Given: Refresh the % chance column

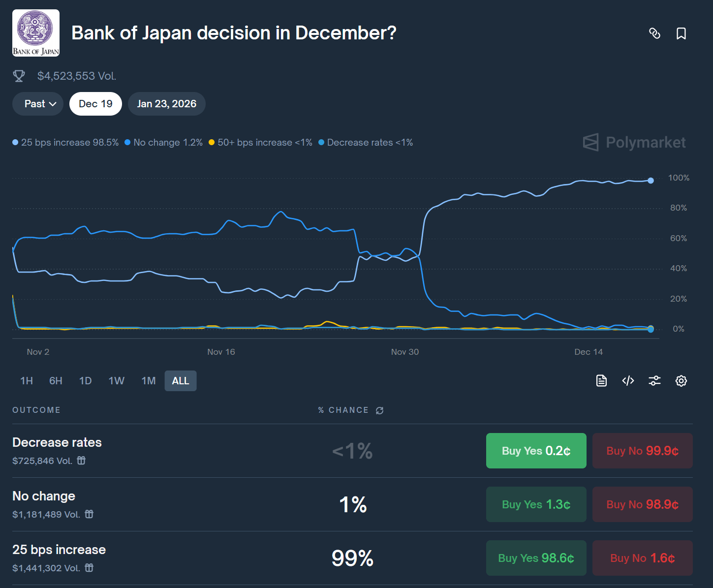Looking at the screenshot, I should (x=379, y=410).
